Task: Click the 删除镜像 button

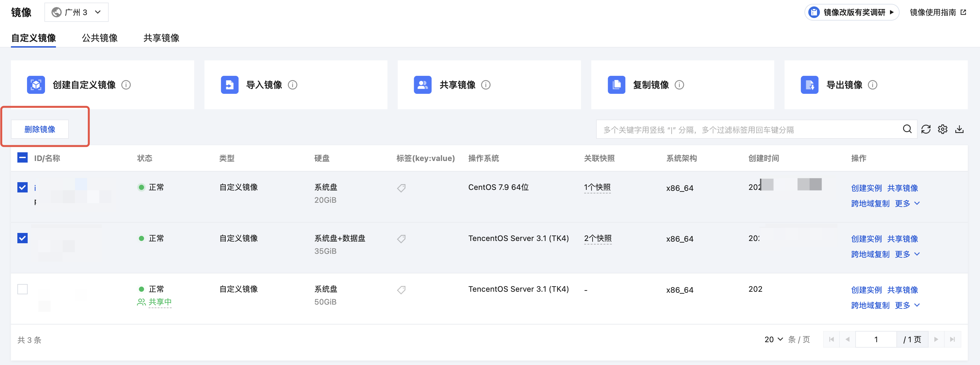Action: pyautogui.click(x=40, y=129)
